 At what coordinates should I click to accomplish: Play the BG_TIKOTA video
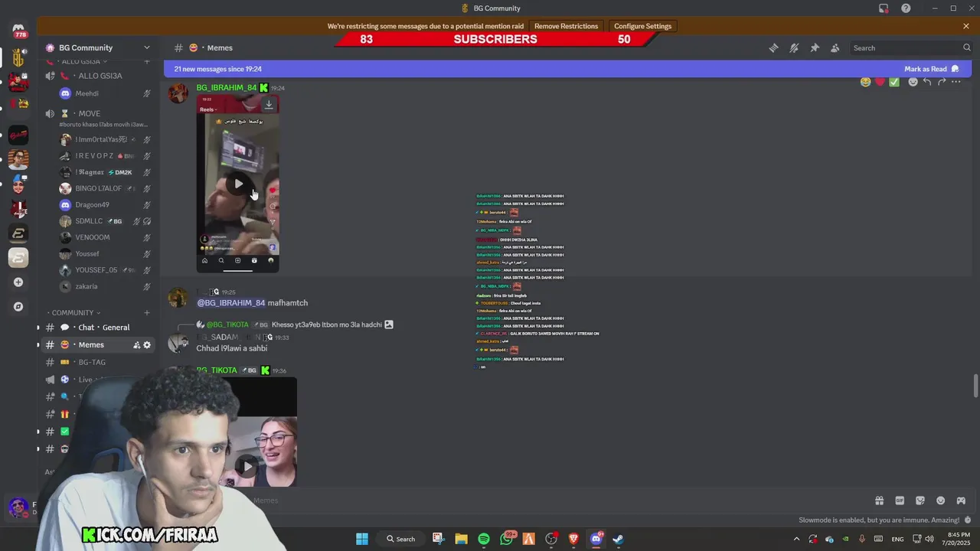(x=247, y=465)
